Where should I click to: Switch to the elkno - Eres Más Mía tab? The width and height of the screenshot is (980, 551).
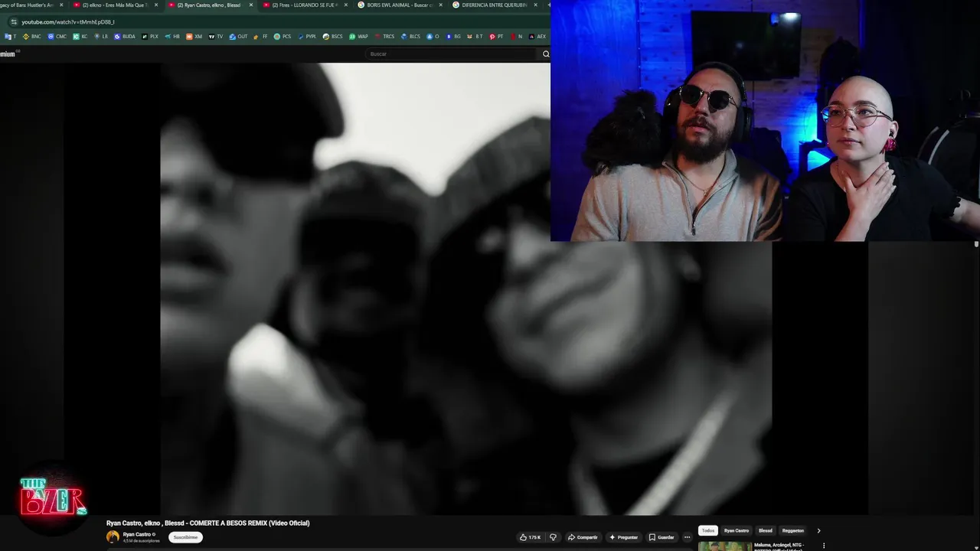coord(115,5)
